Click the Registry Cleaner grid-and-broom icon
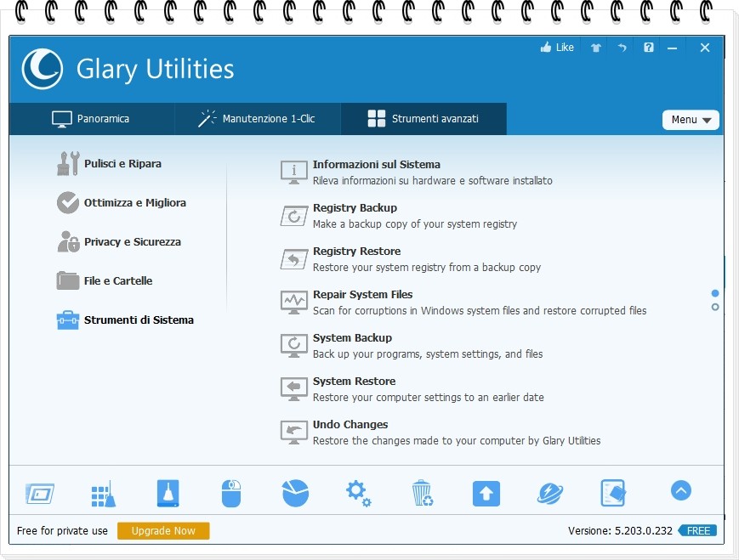The width and height of the screenshot is (739, 560). pos(103,494)
